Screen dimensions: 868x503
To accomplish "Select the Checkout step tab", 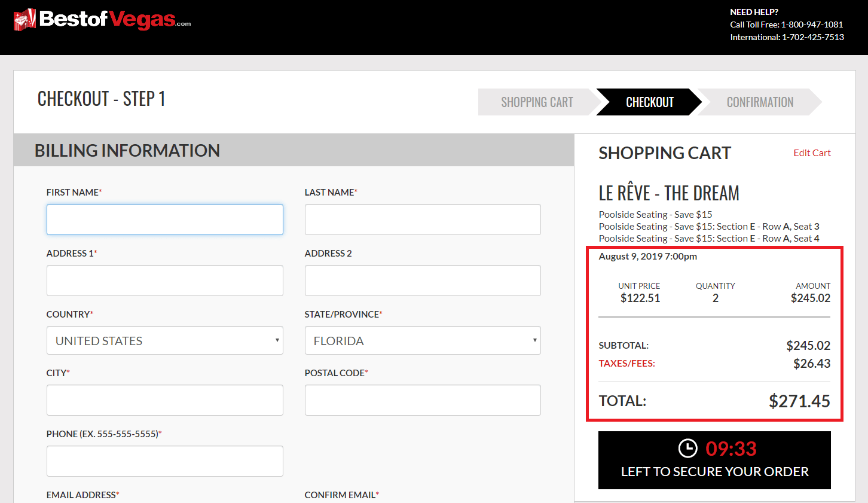I will click(649, 102).
